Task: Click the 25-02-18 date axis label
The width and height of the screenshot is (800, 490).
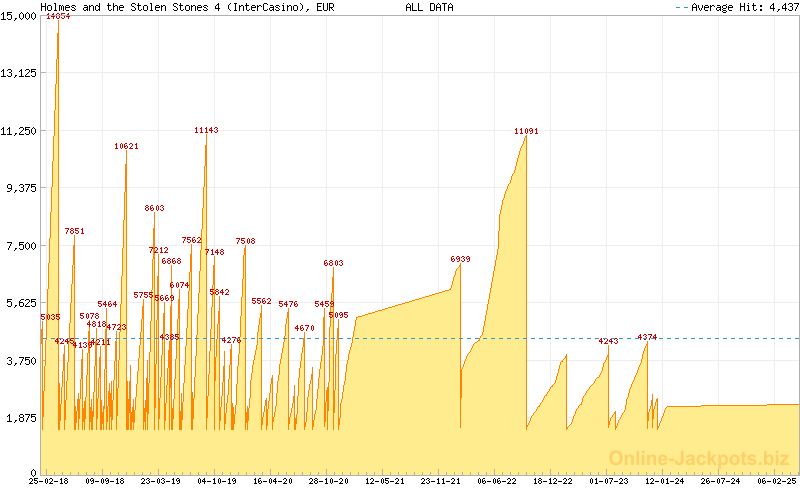Action: [48, 481]
